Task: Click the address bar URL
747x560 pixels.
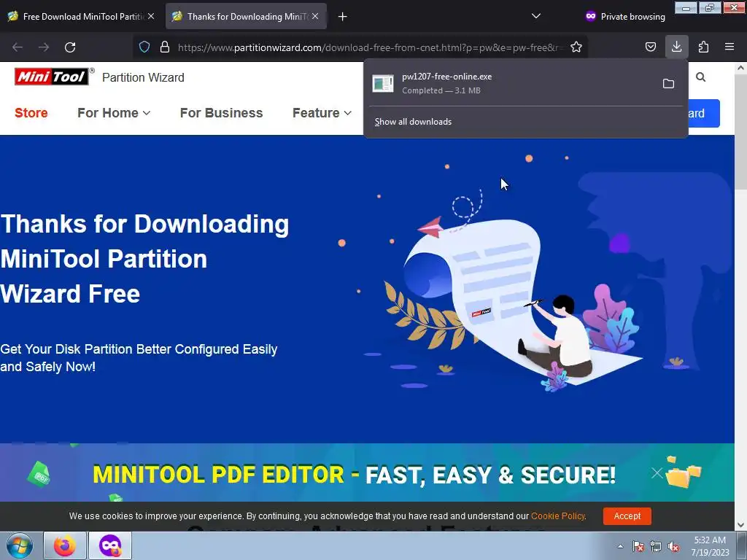Action: [x=369, y=47]
